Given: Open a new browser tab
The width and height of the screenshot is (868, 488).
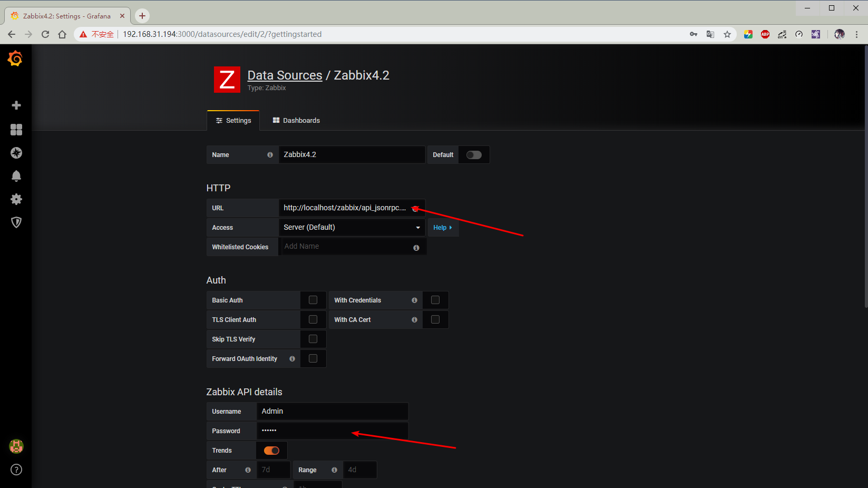Looking at the screenshot, I should coord(142,16).
